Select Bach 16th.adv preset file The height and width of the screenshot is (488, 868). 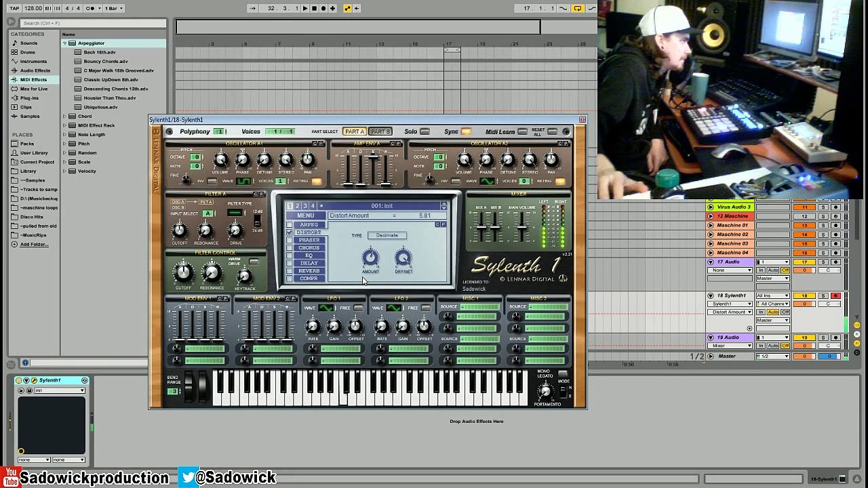tap(100, 52)
